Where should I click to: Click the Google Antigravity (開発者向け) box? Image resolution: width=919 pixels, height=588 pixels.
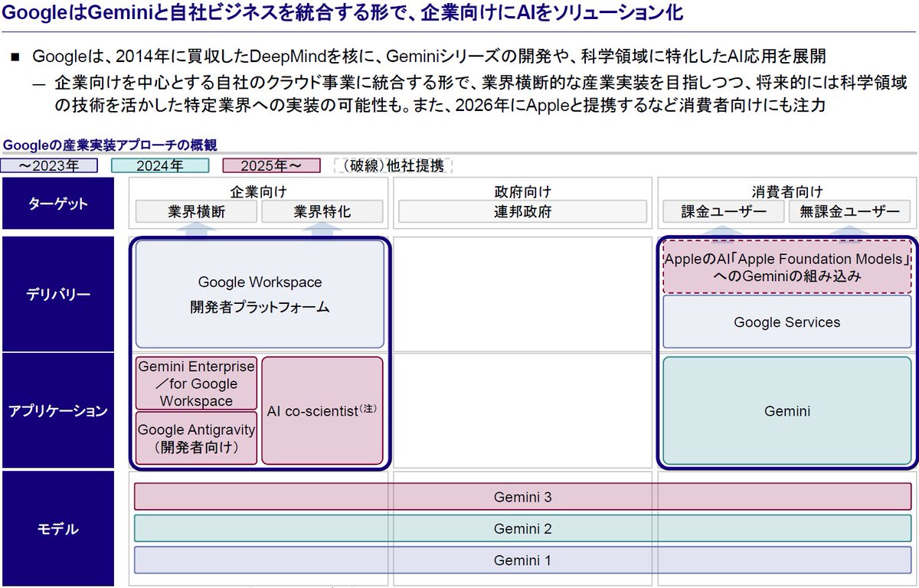pos(195,438)
